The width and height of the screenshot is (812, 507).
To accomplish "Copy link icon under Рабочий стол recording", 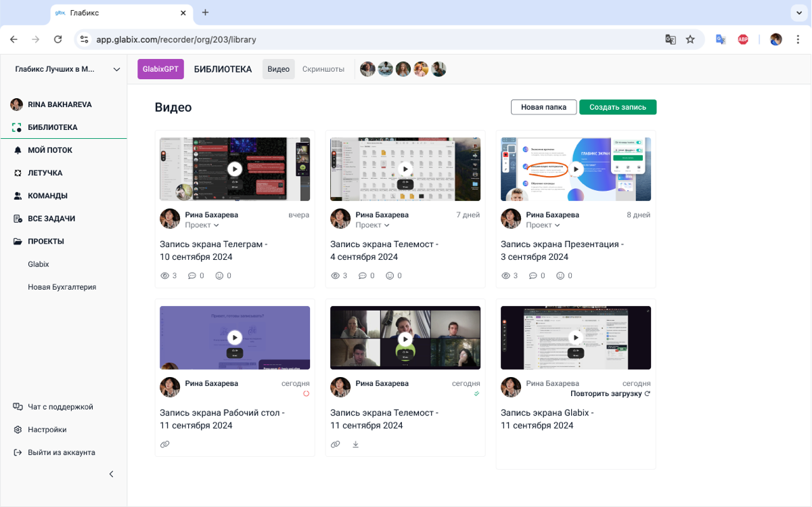I will (164, 445).
